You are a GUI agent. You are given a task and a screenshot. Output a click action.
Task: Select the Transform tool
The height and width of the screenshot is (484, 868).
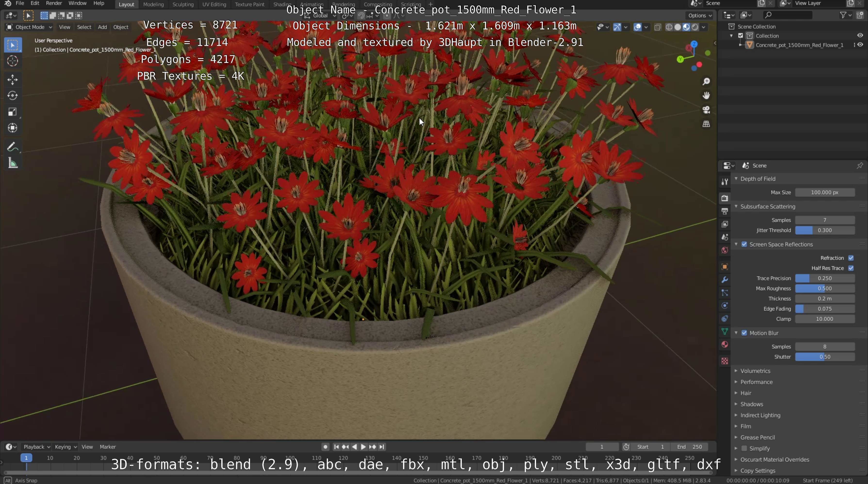tap(13, 128)
